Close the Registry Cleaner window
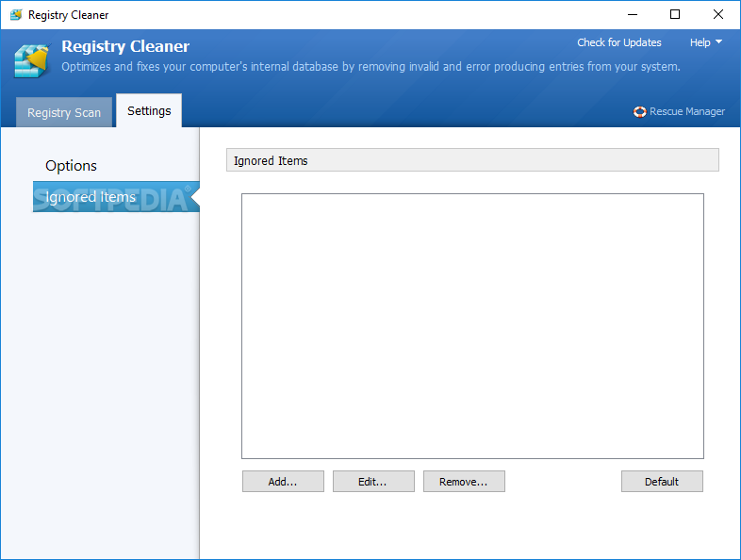 pyautogui.click(x=717, y=15)
